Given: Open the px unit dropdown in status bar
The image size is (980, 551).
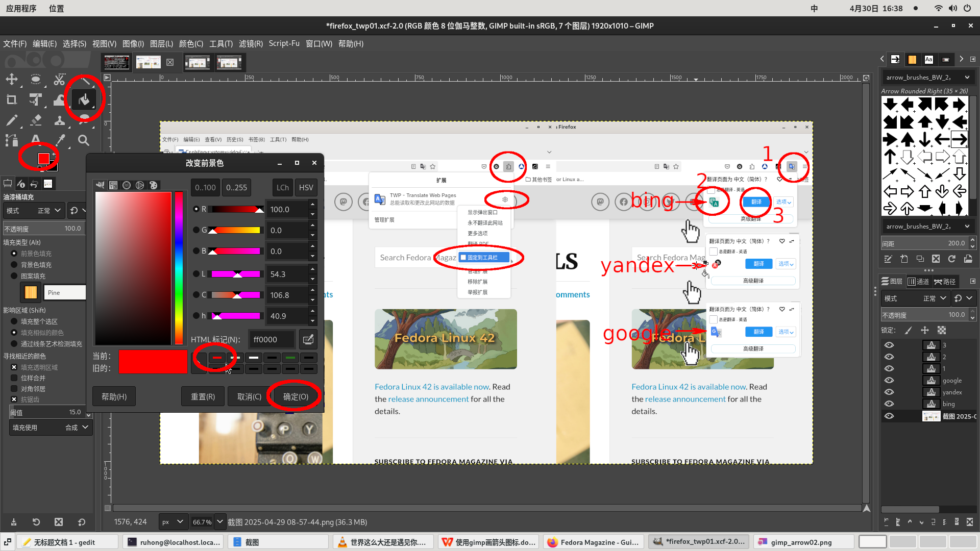Looking at the screenshot, I should click(173, 522).
